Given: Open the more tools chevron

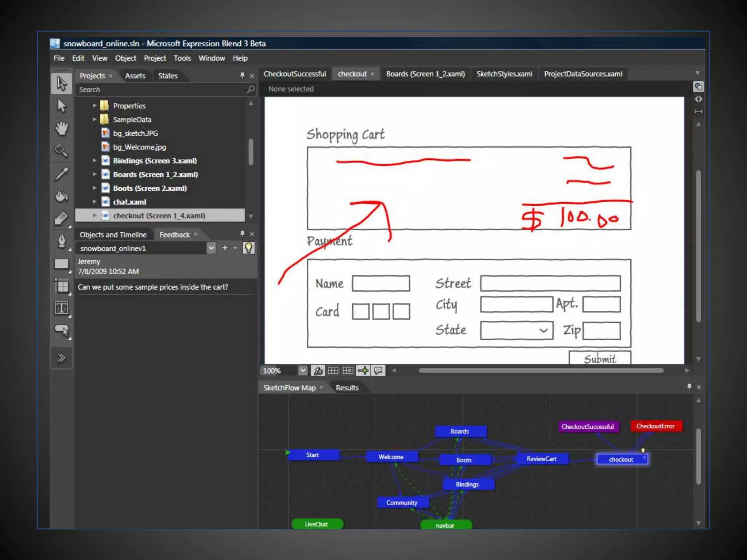Looking at the screenshot, I should 61,358.
